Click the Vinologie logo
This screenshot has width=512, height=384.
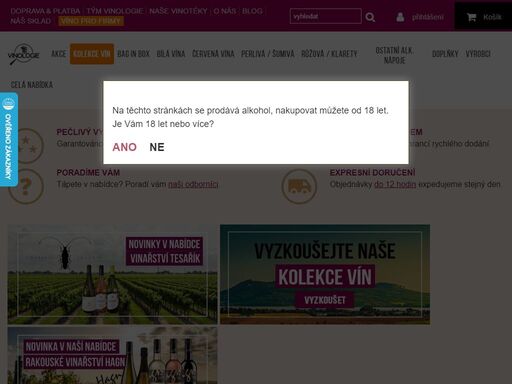pos(23,54)
